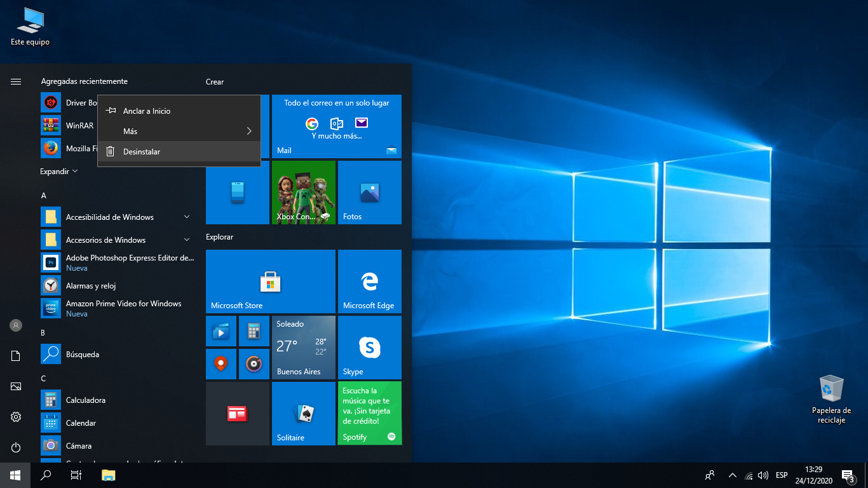The width and height of the screenshot is (868, 488).
Task: Toggle the Start menu hamburger navigation
Action: point(16,81)
